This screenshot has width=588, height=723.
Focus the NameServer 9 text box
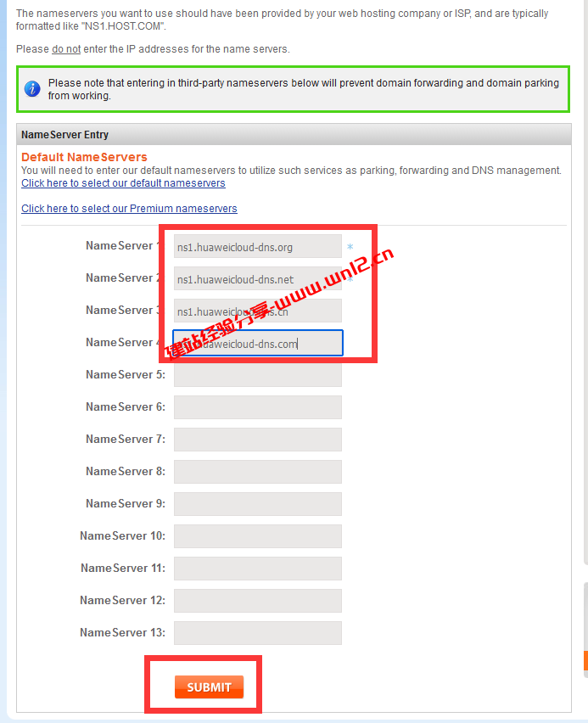[x=257, y=504]
